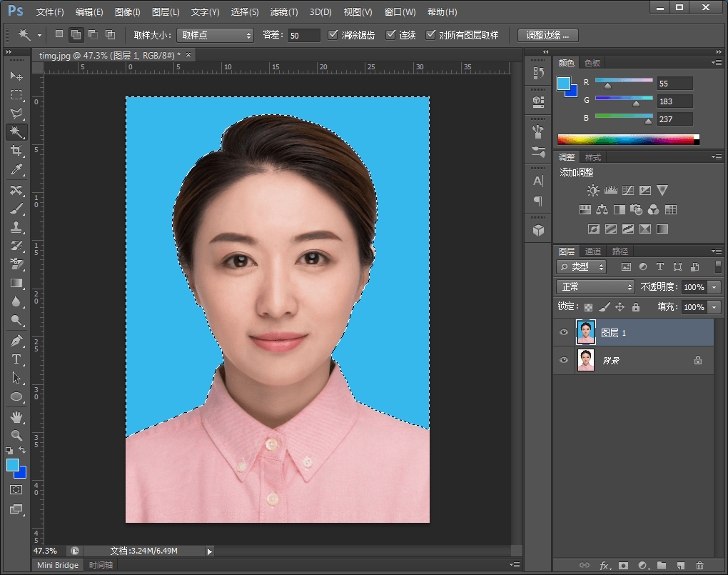Image resolution: width=728 pixels, height=575 pixels.
Task: Select the Zoom tool
Action: 16,436
